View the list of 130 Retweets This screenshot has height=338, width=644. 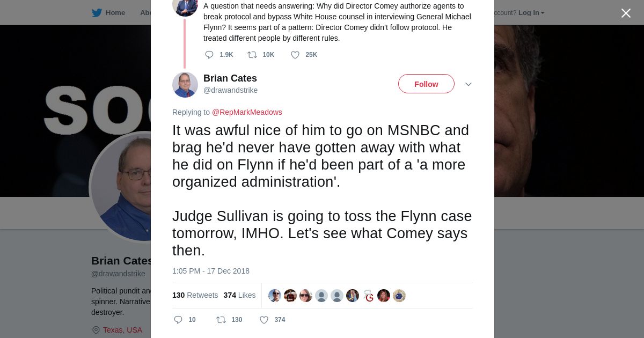(x=195, y=295)
